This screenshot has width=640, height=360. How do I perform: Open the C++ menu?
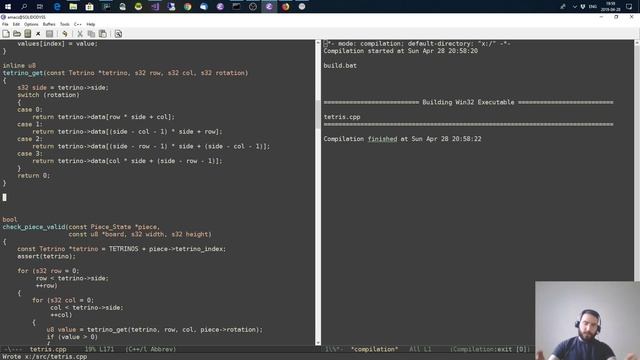click(78, 24)
